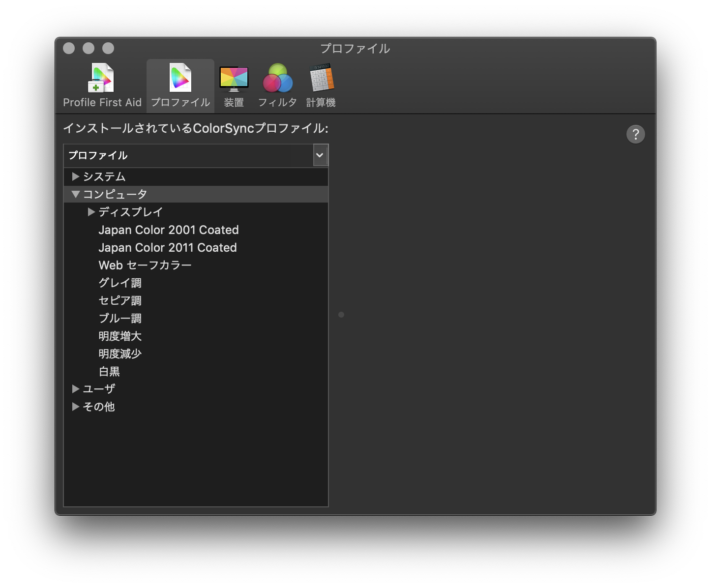The width and height of the screenshot is (711, 588).
Task: Collapse the コンピュータ group
Action: click(76, 194)
